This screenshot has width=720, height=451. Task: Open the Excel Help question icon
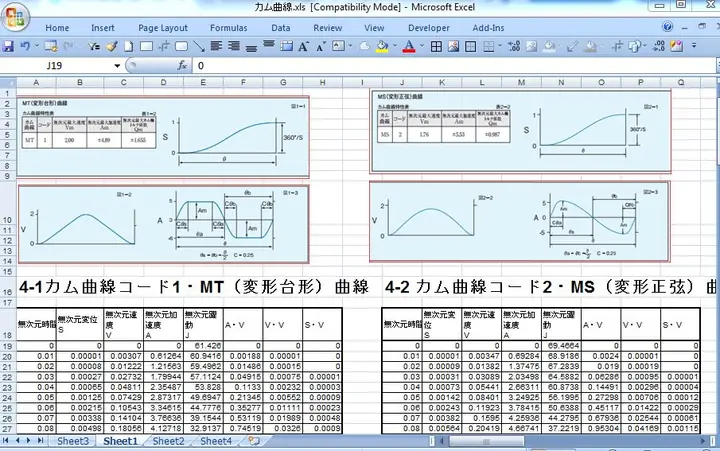point(668,27)
